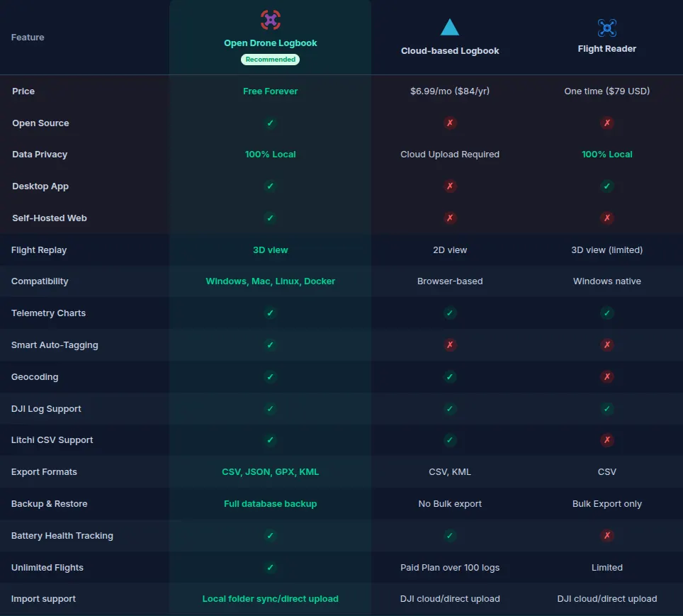The image size is (683, 616).
Task: Click Battery Health Tracking checkmark for Open Drone Logbook
Action: (270, 535)
